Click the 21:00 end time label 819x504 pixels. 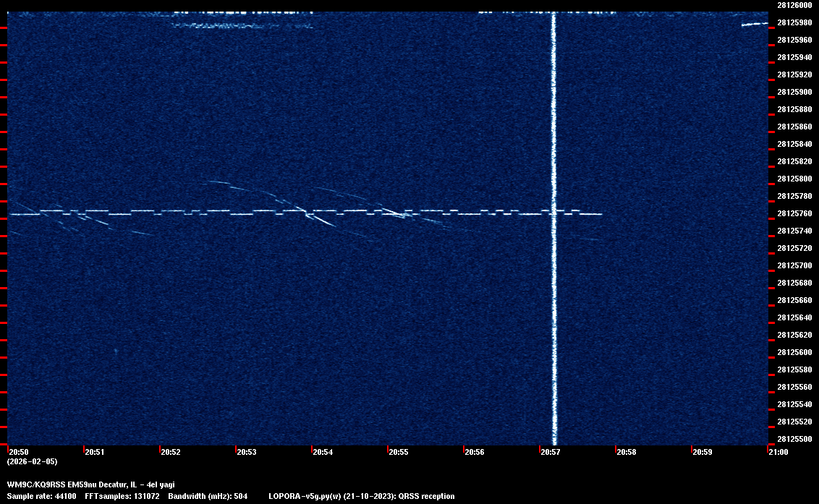pos(778,452)
